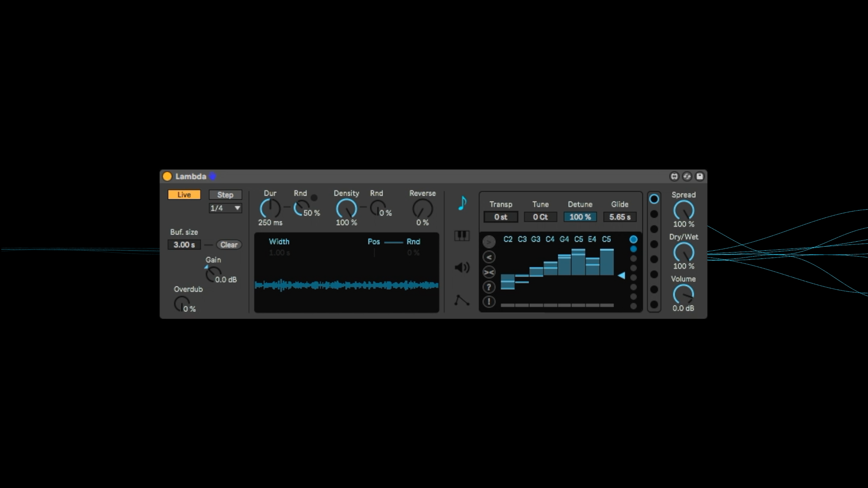This screenshot has width=868, height=488.
Task: Toggle the Step mode button
Action: [x=225, y=195]
